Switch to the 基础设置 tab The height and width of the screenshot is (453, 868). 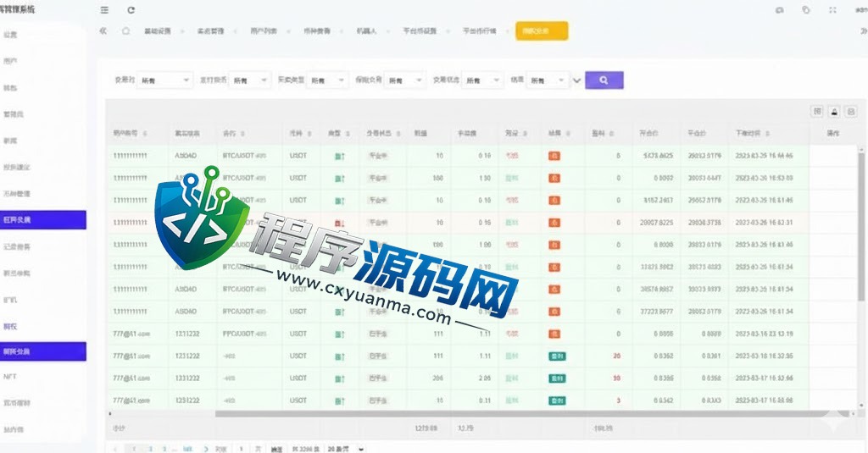157,31
